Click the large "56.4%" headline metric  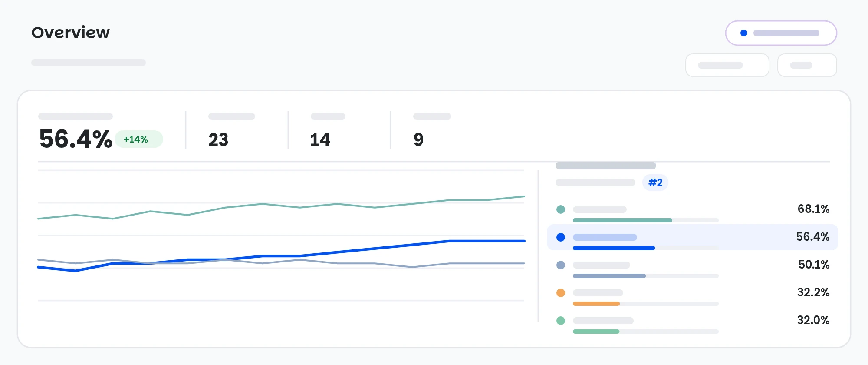[76, 139]
